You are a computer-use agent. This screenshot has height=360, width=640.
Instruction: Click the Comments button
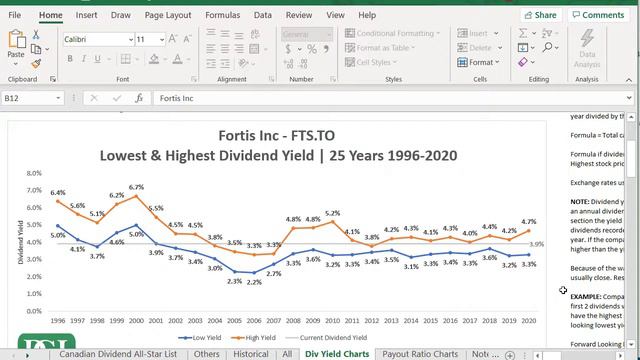pos(598,15)
